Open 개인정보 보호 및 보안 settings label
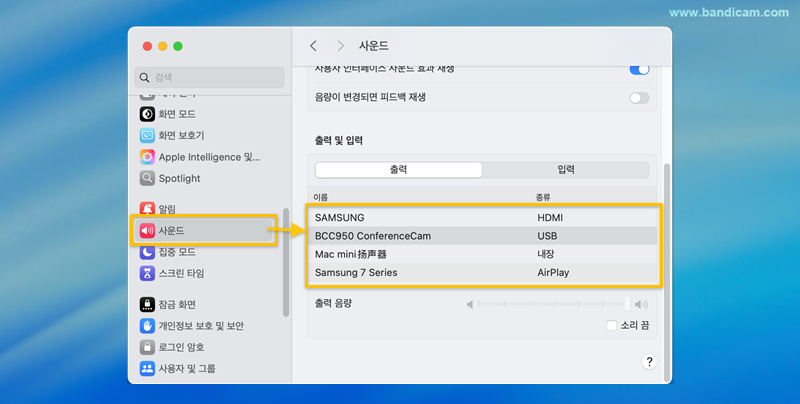Viewport: 800px width, 404px height. point(201,326)
